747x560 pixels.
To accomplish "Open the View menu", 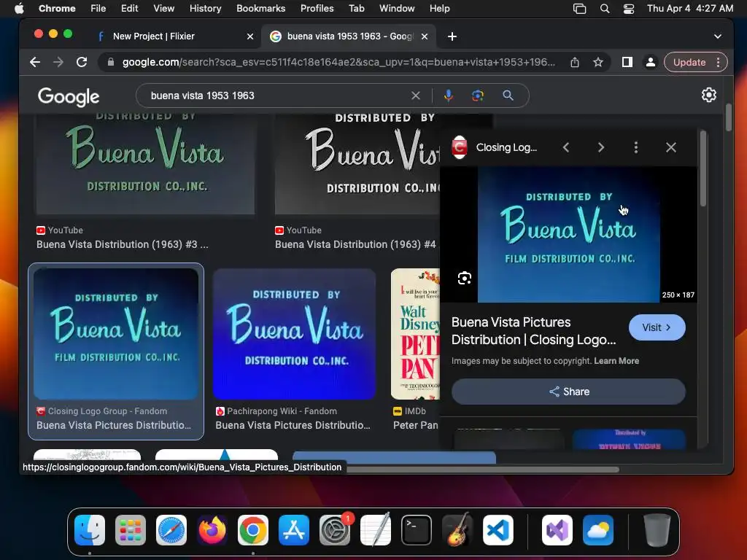I will [163, 9].
